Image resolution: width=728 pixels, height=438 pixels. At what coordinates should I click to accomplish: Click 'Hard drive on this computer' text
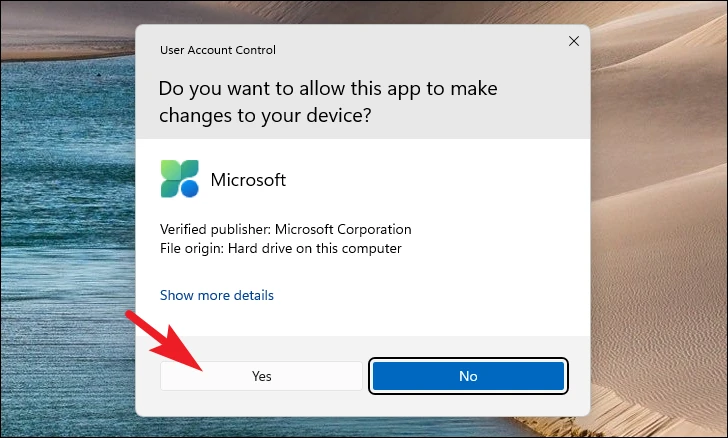coord(314,248)
